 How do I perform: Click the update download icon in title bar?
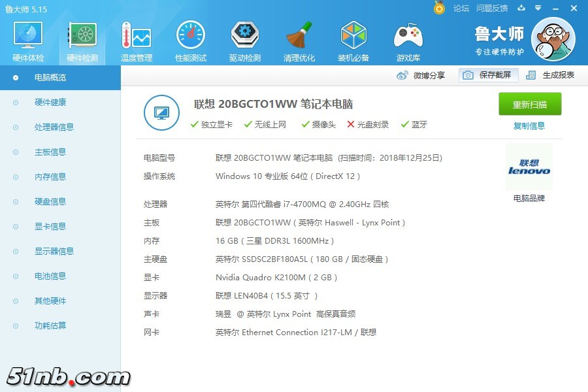pyautogui.click(x=521, y=8)
